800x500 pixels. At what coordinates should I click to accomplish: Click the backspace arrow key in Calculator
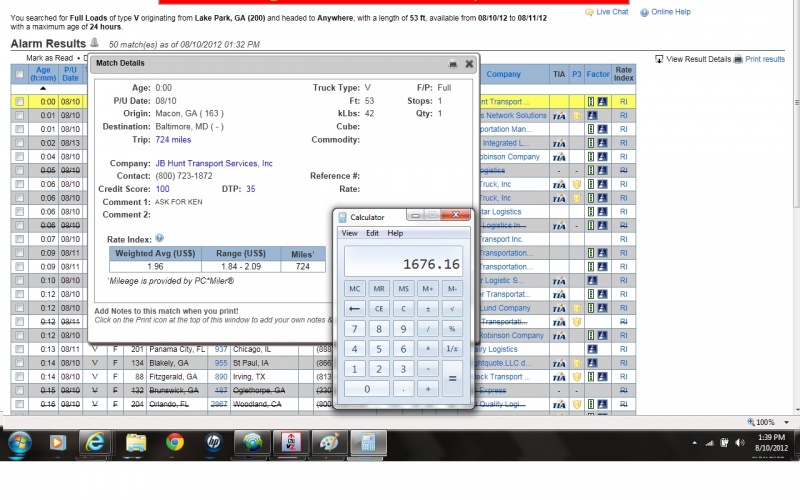tap(355, 309)
